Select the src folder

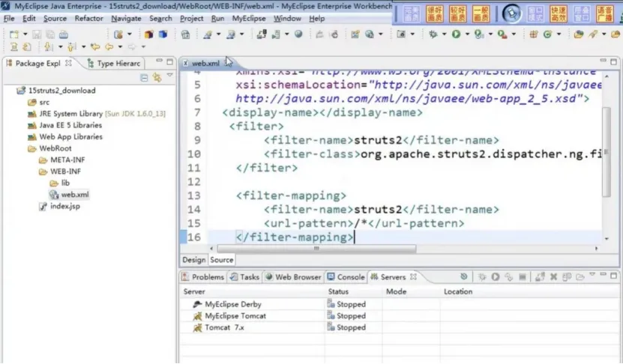coord(38,102)
